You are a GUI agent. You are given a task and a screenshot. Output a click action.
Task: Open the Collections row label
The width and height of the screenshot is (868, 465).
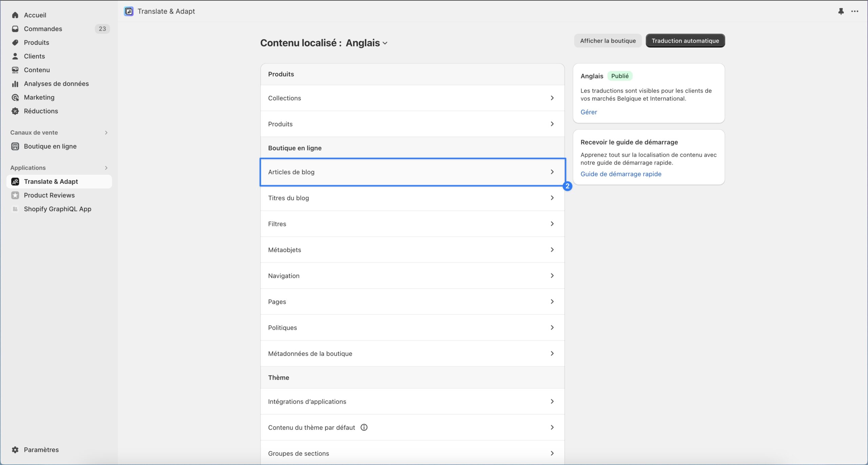coord(284,98)
